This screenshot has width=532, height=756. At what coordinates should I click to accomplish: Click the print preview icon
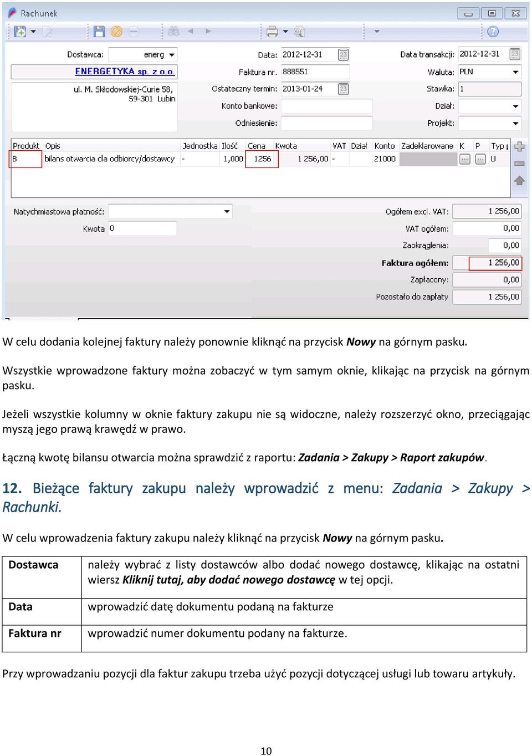pos(299,32)
